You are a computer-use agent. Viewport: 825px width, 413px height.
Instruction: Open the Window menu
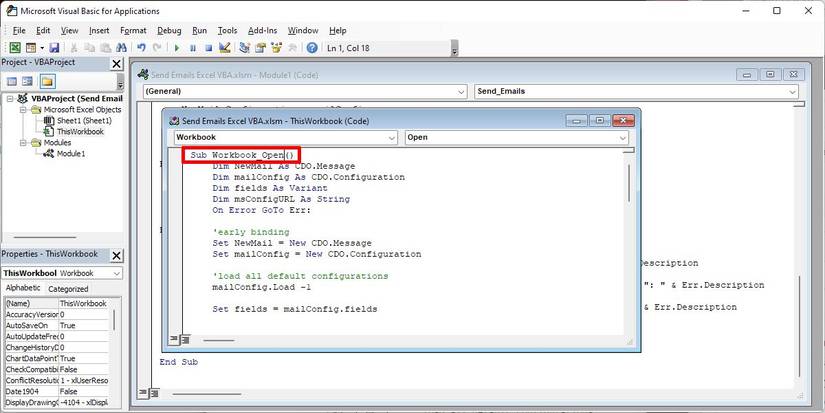pyautogui.click(x=303, y=31)
